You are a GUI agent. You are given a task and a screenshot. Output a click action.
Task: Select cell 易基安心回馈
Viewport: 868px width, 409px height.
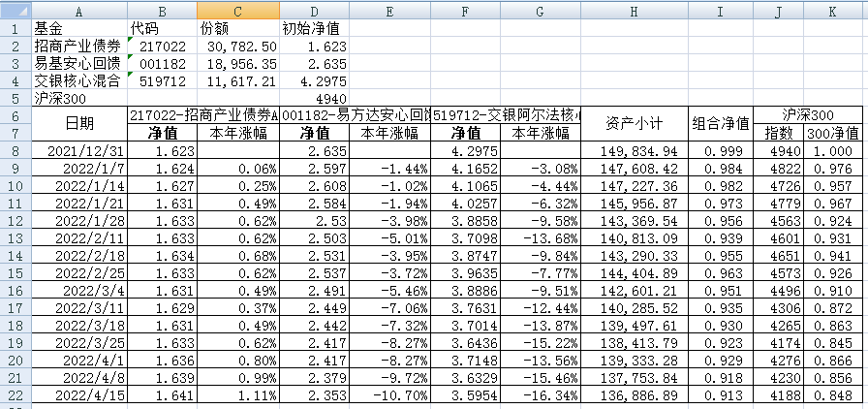coord(79,64)
